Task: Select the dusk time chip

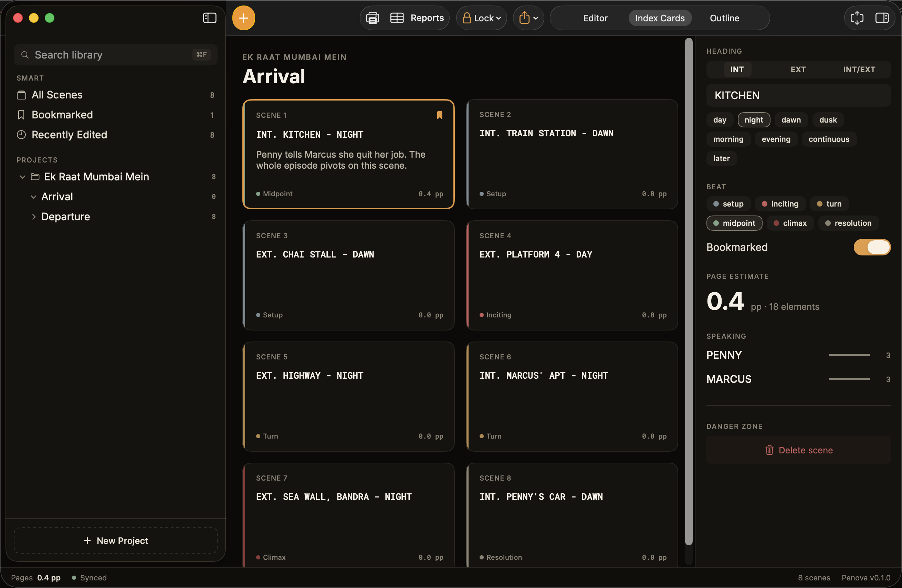Action: pyautogui.click(x=828, y=120)
